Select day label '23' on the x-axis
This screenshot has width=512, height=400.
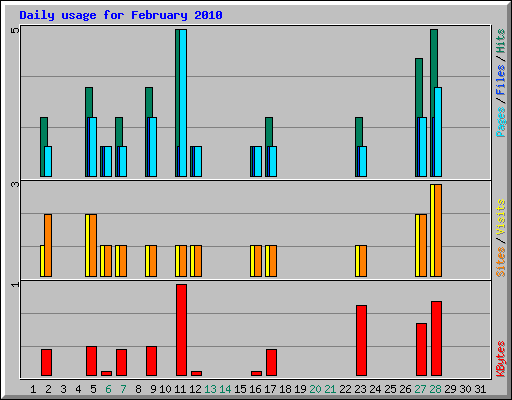point(360,389)
